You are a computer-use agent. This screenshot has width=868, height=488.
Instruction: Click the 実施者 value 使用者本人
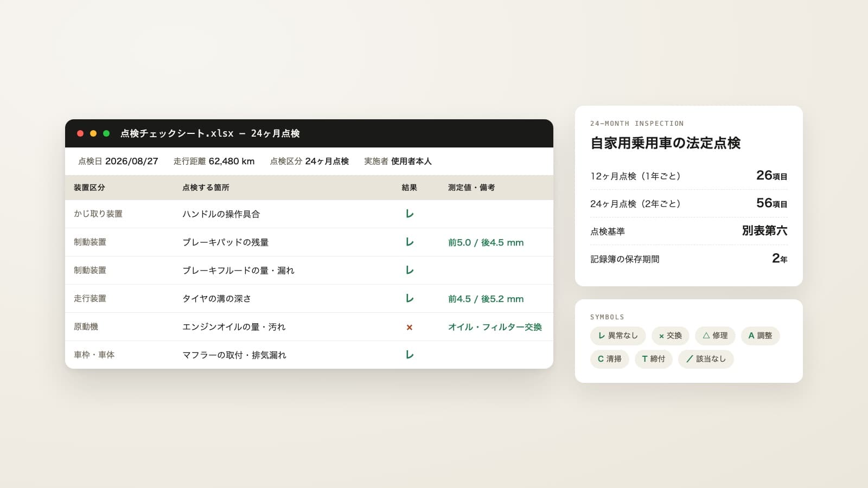pyautogui.click(x=411, y=161)
